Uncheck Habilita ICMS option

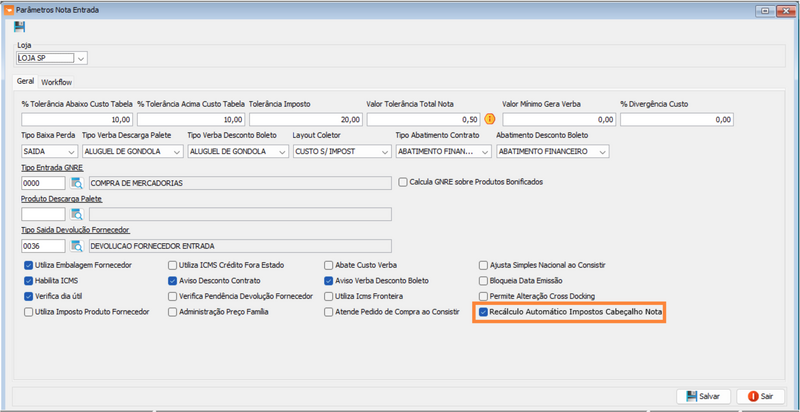point(27,281)
